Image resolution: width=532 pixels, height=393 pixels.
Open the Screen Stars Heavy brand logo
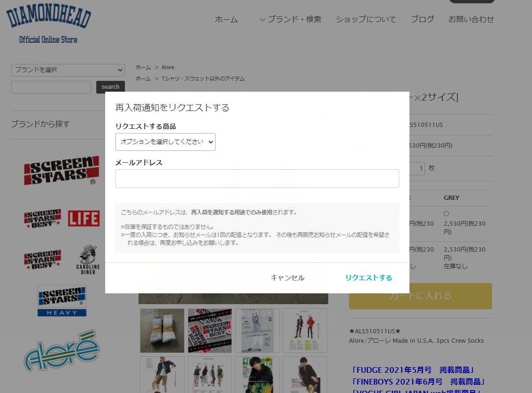[62, 300]
